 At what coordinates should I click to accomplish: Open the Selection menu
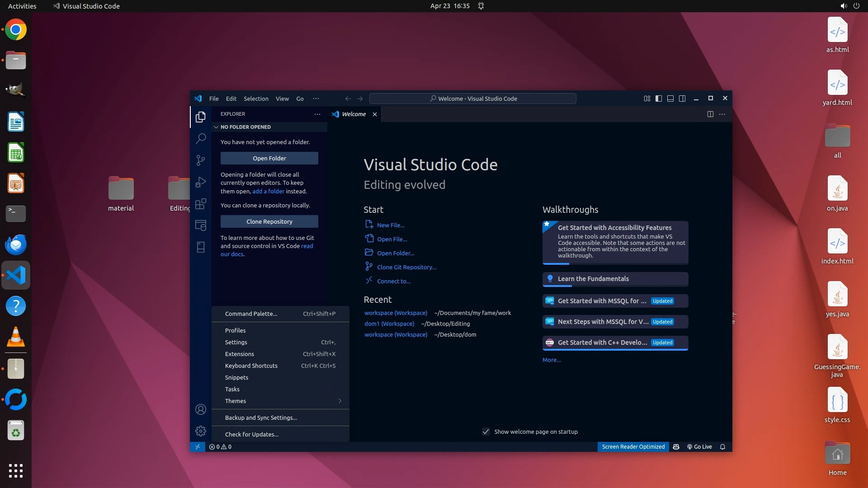pyautogui.click(x=256, y=99)
